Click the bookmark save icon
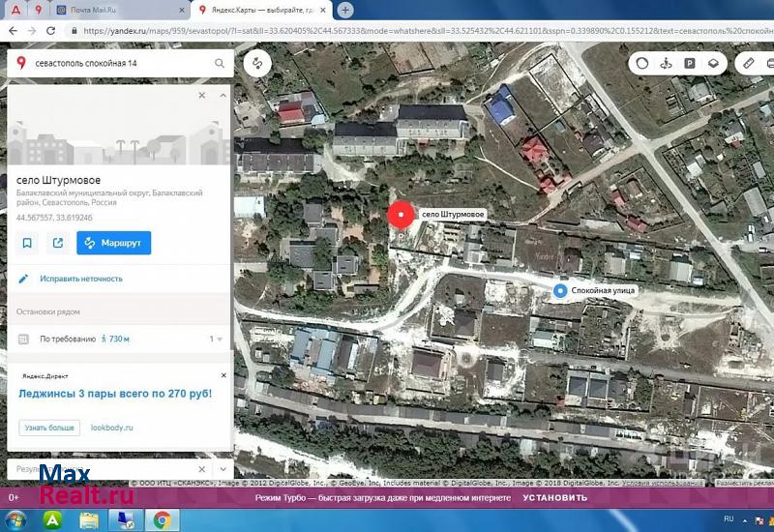 (27, 243)
